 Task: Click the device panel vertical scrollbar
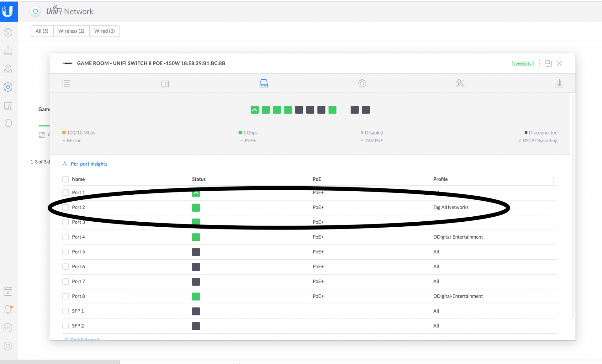pos(573,207)
